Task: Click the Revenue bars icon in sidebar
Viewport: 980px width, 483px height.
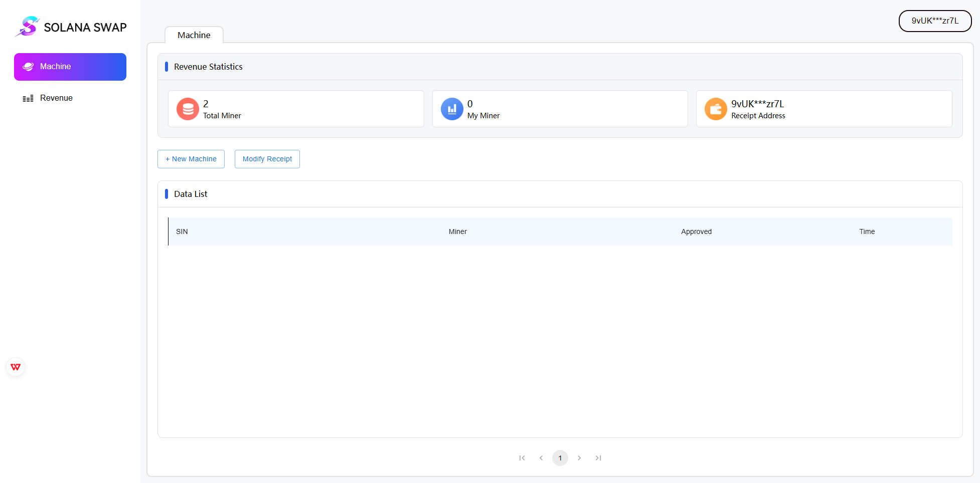Action: pos(28,98)
